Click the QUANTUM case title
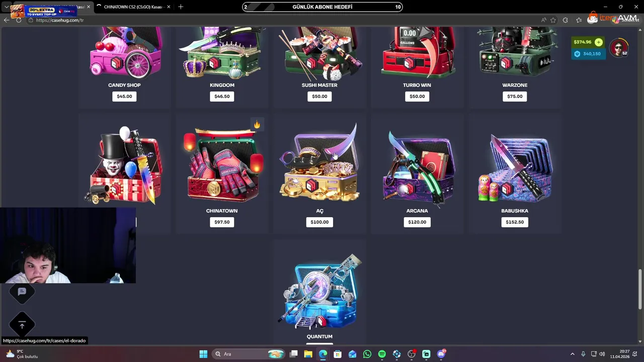 (x=319, y=336)
